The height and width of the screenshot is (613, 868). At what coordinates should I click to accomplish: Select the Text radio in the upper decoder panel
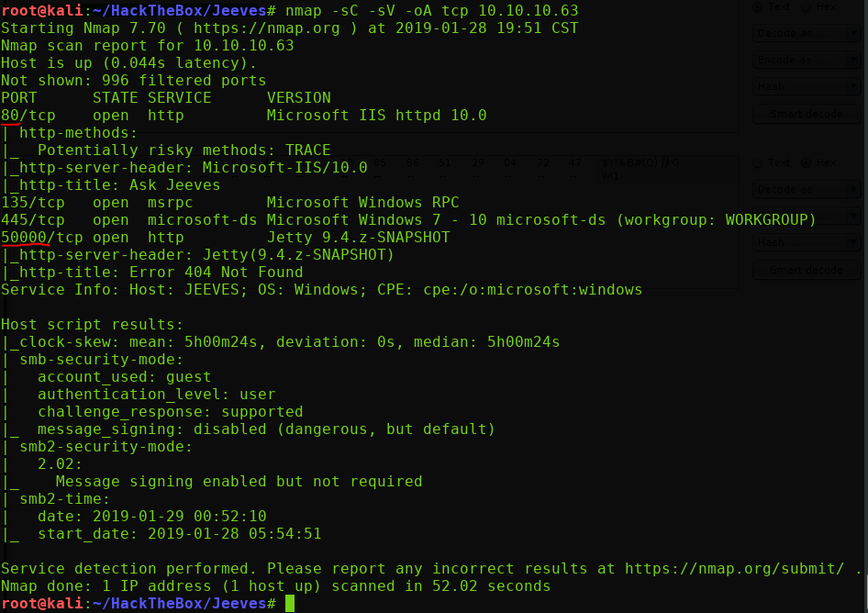click(x=758, y=7)
